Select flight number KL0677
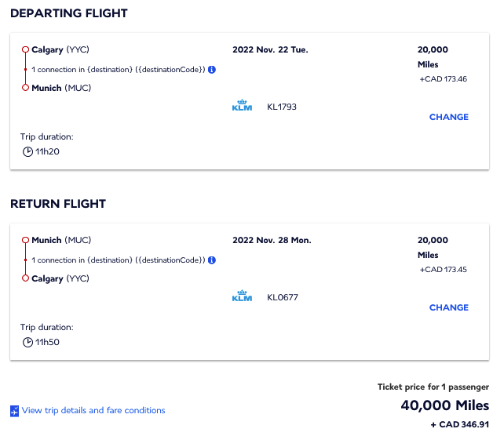The height and width of the screenshot is (436, 504). point(283,297)
